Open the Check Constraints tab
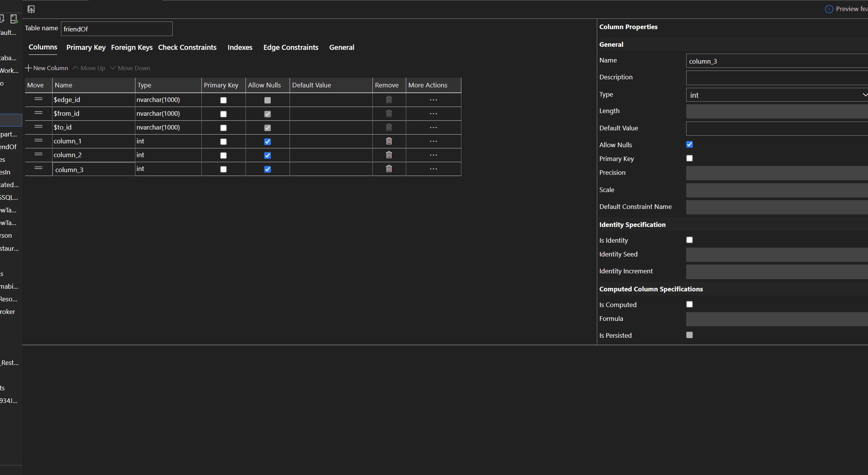Image resolution: width=868 pixels, height=475 pixels. (188, 48)
